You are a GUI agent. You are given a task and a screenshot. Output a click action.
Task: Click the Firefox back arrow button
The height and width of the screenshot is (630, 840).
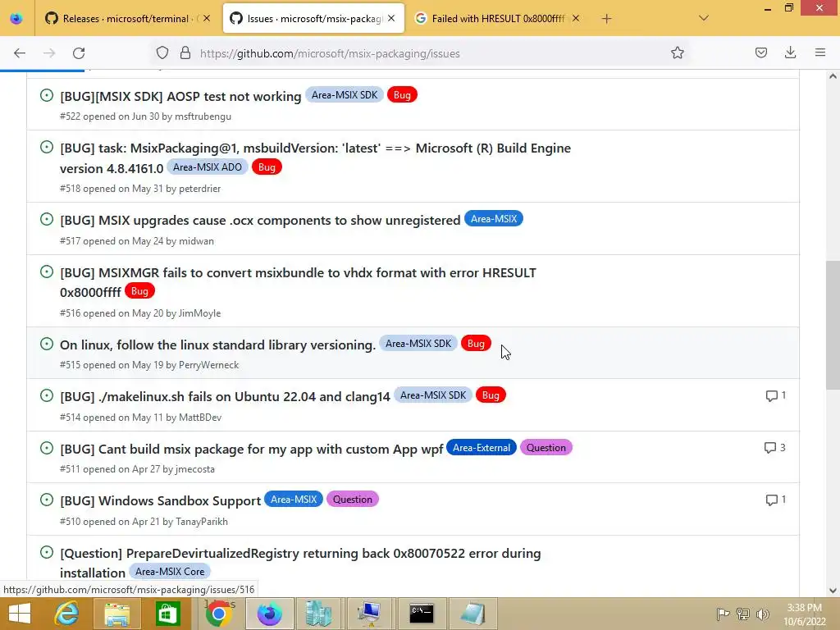coord(20,53)
